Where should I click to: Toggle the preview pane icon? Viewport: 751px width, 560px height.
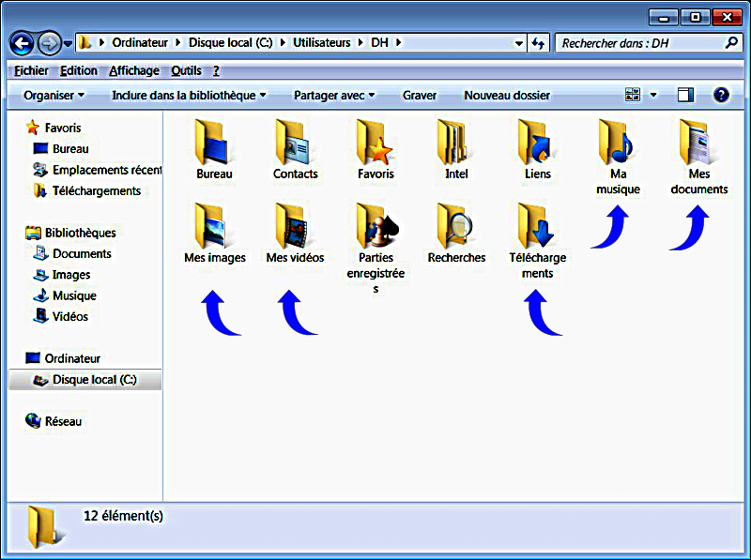point(685,95)
